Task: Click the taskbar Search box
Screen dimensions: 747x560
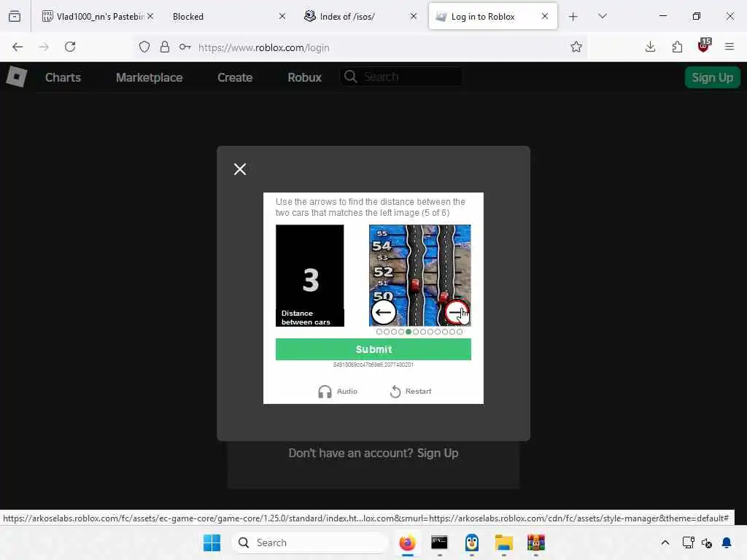Action: 310,542
